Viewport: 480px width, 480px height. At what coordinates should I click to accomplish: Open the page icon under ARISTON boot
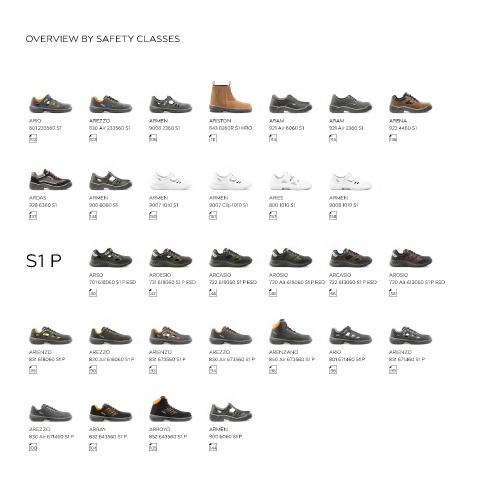coord(213,138)
